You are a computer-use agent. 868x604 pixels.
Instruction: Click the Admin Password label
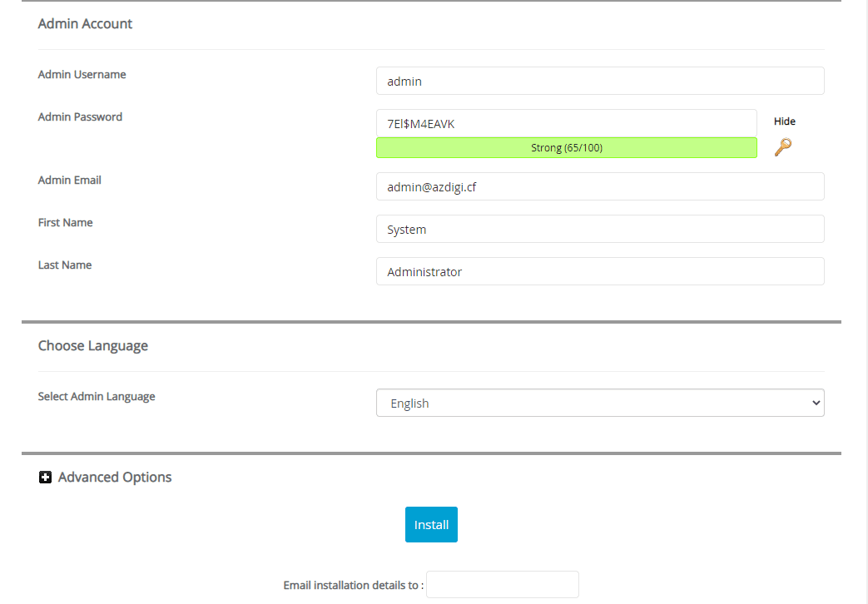[80, 117]
